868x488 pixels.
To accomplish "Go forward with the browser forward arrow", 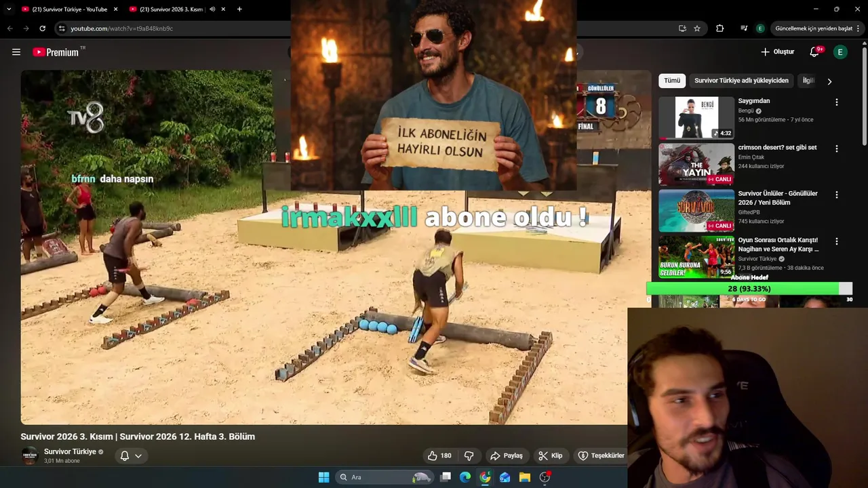I will tap(26, 28).
